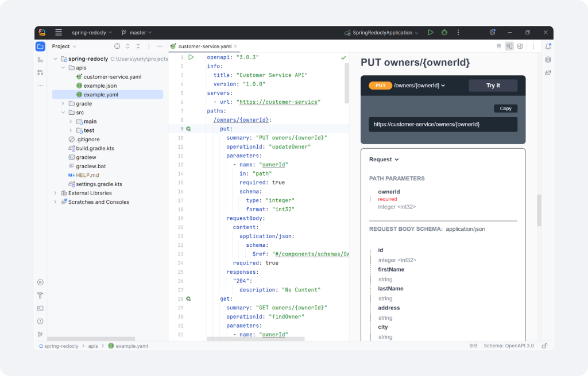This screenshot has width=588, height=376.
Task: Open Project panel options kebab
Action: [149, 46]
